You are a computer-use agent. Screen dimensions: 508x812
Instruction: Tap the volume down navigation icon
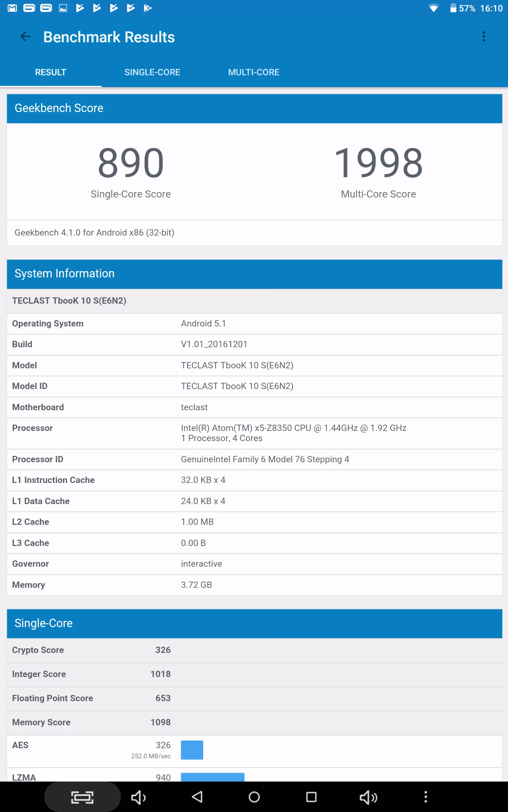pos(138,797)
